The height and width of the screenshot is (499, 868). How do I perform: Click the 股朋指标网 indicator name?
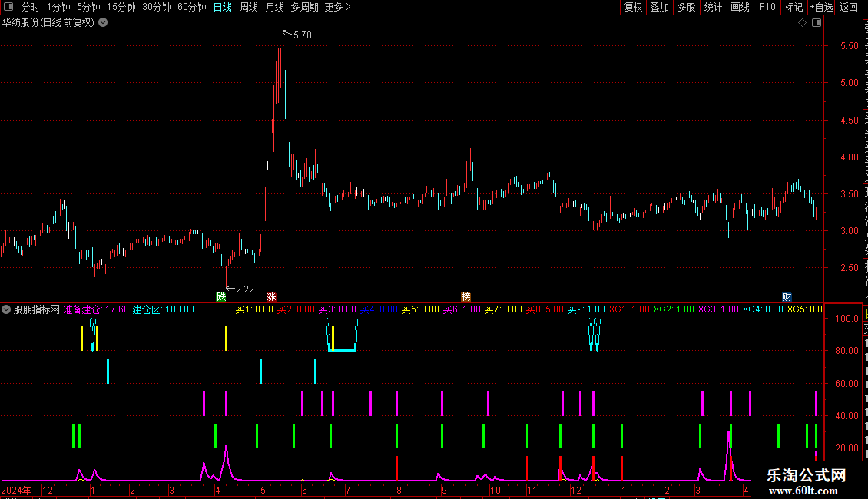tap(37, 310)
